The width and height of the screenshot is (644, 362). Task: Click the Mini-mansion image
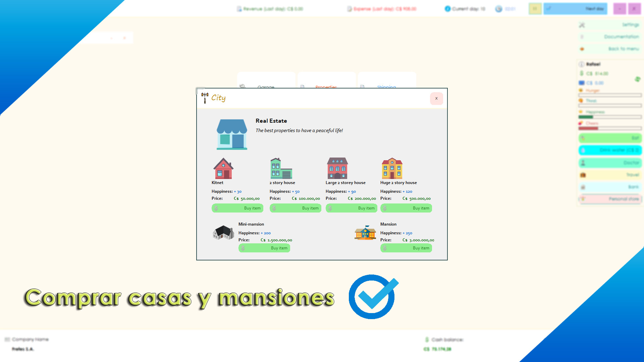coord(223,232)
